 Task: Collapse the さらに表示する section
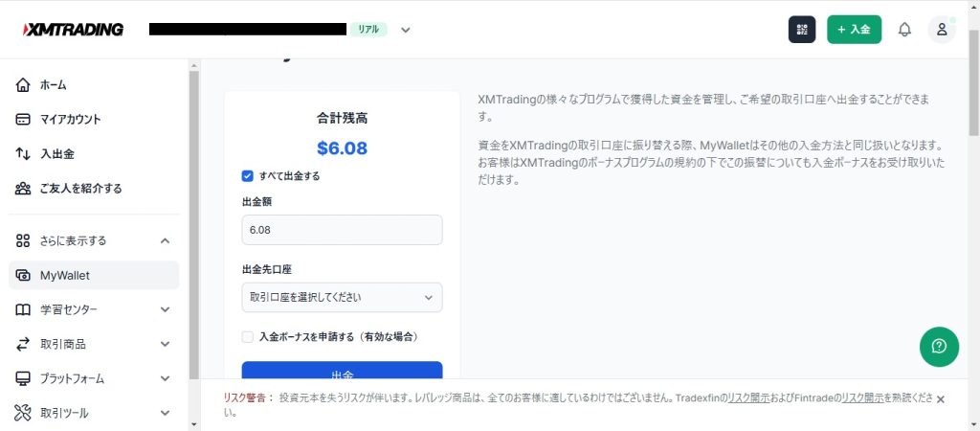click(x=165, y=241)
